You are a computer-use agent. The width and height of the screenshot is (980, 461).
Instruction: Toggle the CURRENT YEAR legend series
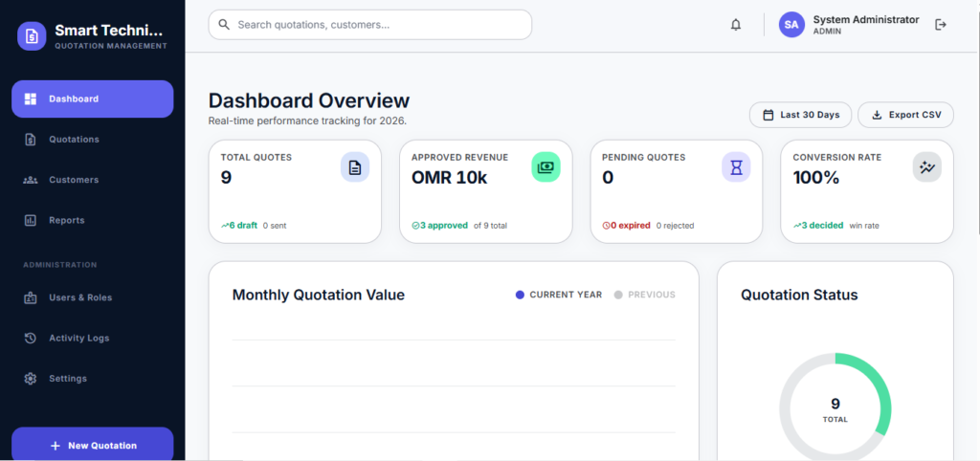click(559, 295)
